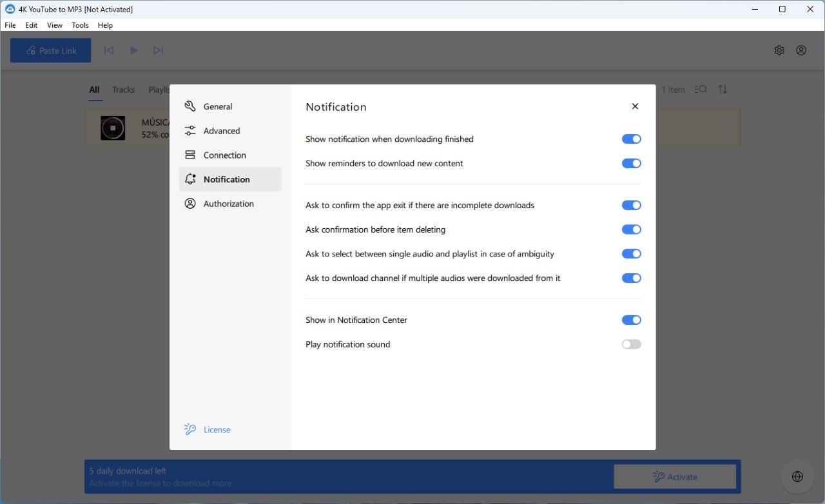Click the search list icon
Screen dimensions: 825x504
point(701,90)
